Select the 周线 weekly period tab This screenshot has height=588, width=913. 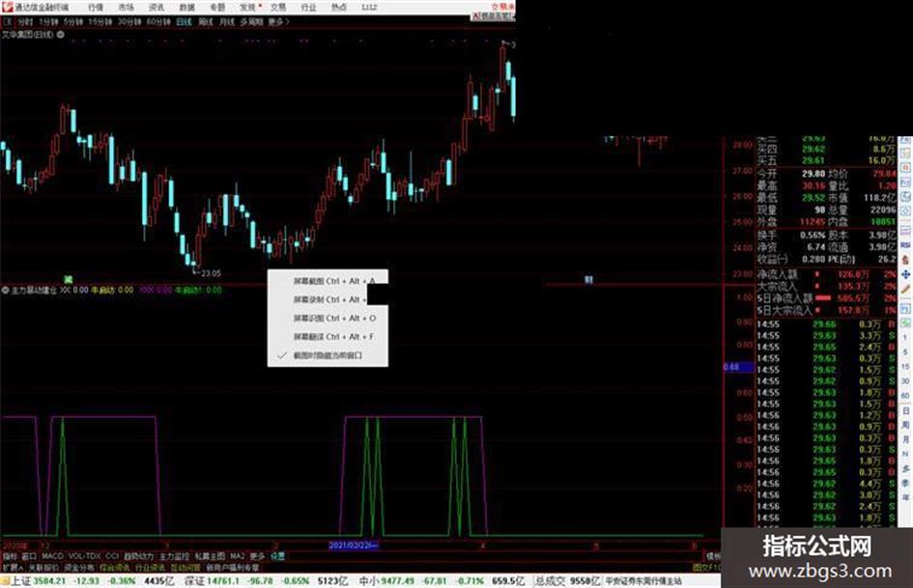tap(206, 22)
